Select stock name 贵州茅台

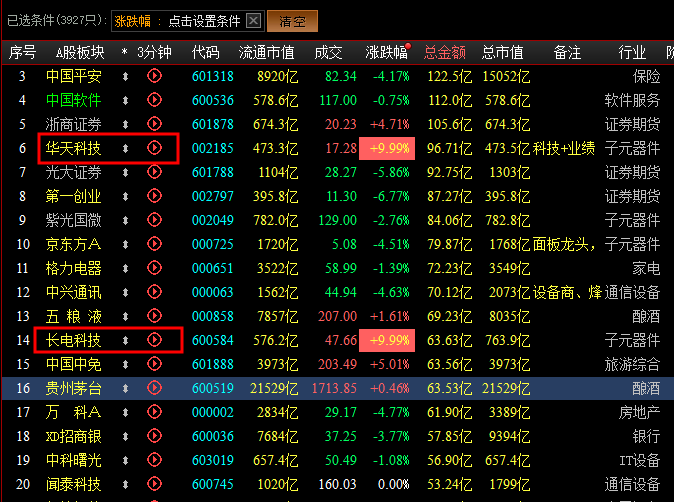point(74,389)
